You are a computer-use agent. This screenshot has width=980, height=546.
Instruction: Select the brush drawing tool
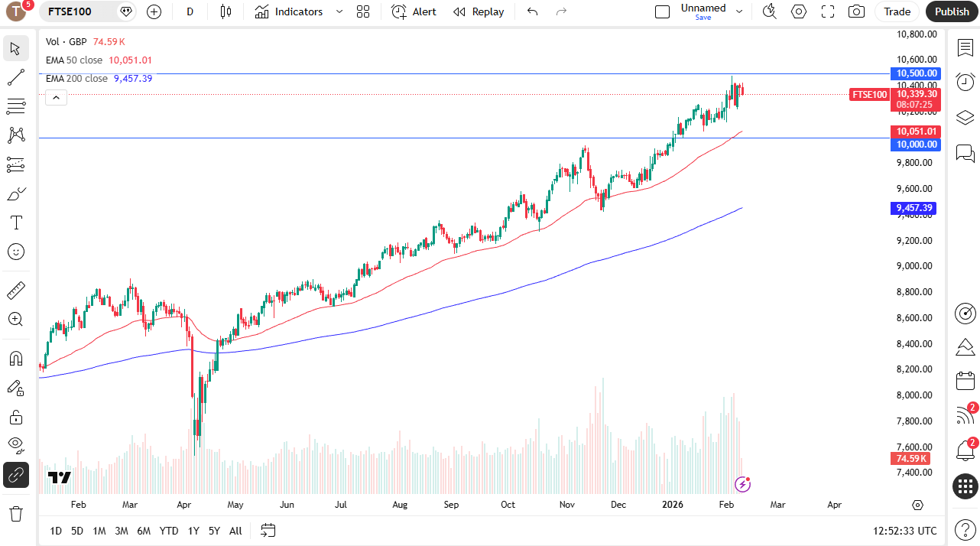point(16,193)
